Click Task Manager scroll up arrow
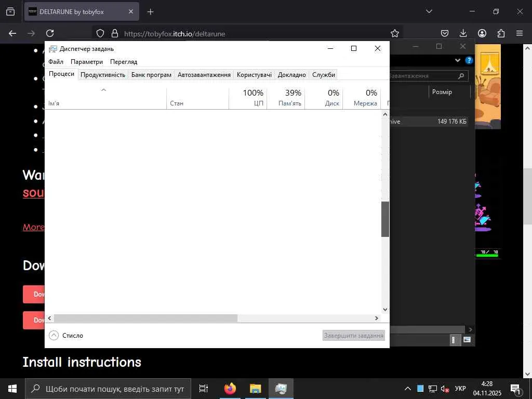The image size is (532, 399). coord(385,115)
